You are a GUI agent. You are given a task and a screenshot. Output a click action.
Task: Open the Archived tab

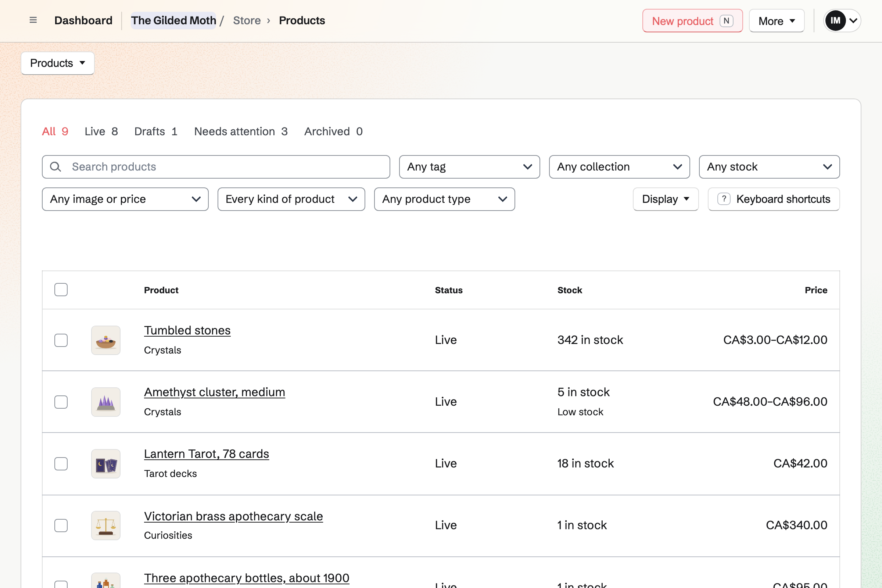click(x=333, y=131)
